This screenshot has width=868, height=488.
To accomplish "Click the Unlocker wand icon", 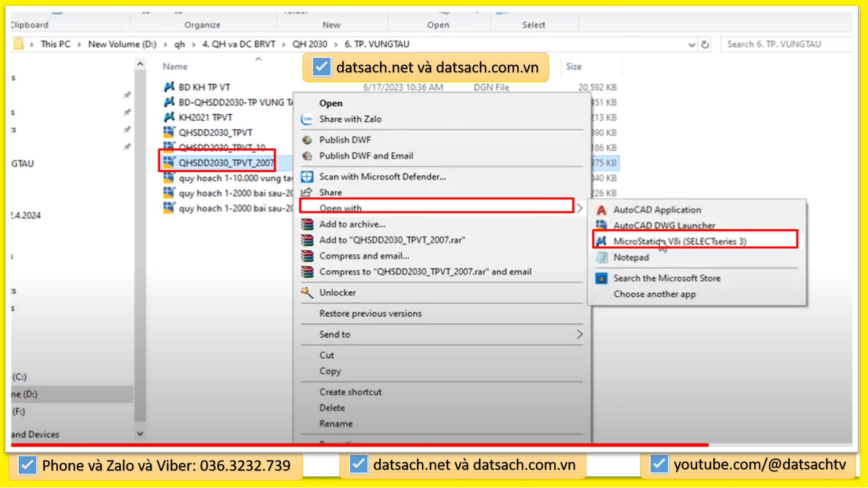I will tap(306, 292).
